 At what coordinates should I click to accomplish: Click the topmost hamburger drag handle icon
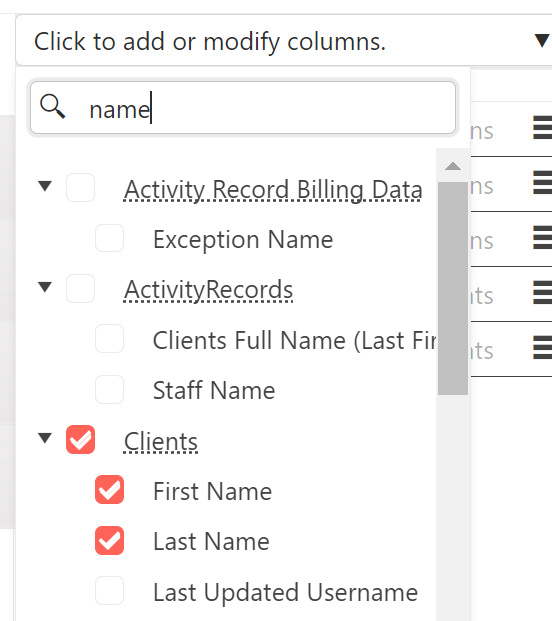point(542,128)
